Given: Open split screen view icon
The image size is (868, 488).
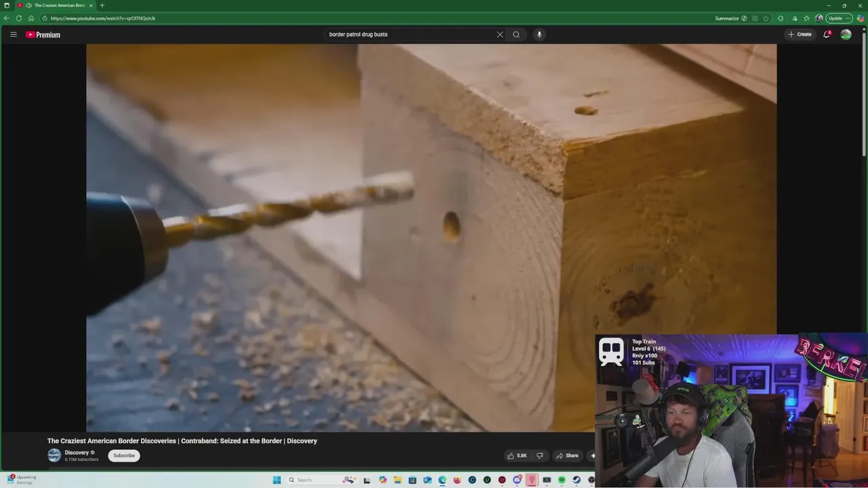Looking at the screenshot, I should coord(755,18).
